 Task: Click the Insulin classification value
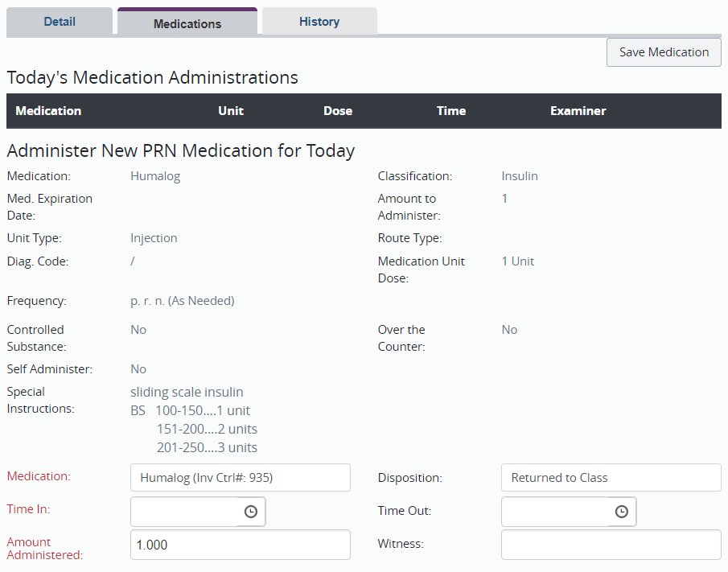(x=520, y=176)
